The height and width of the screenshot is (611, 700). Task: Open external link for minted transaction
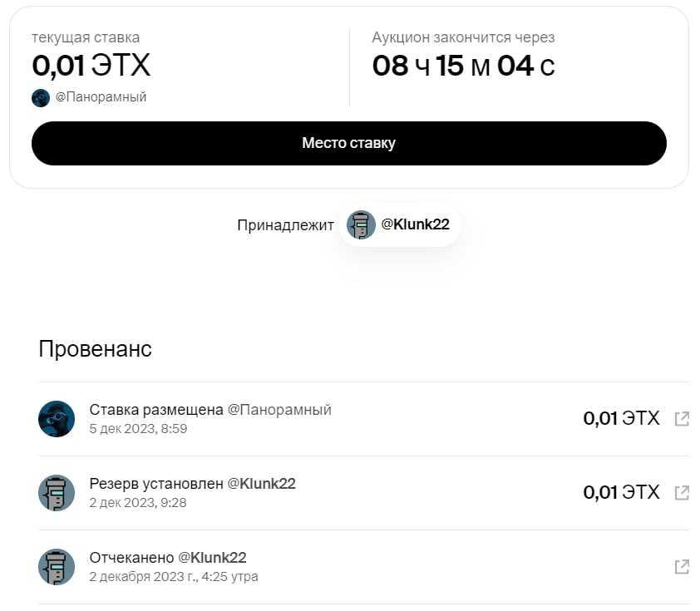tap(682, 567)
